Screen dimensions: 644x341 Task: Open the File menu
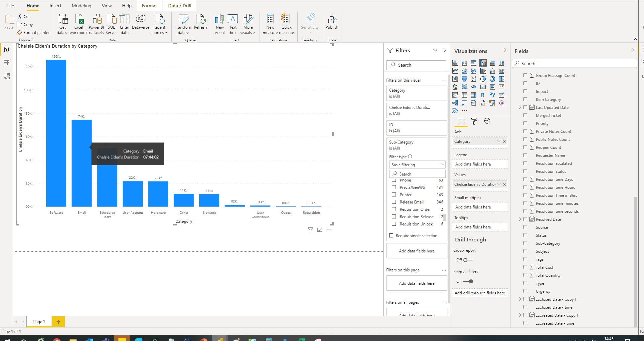[x=11, y=6]
